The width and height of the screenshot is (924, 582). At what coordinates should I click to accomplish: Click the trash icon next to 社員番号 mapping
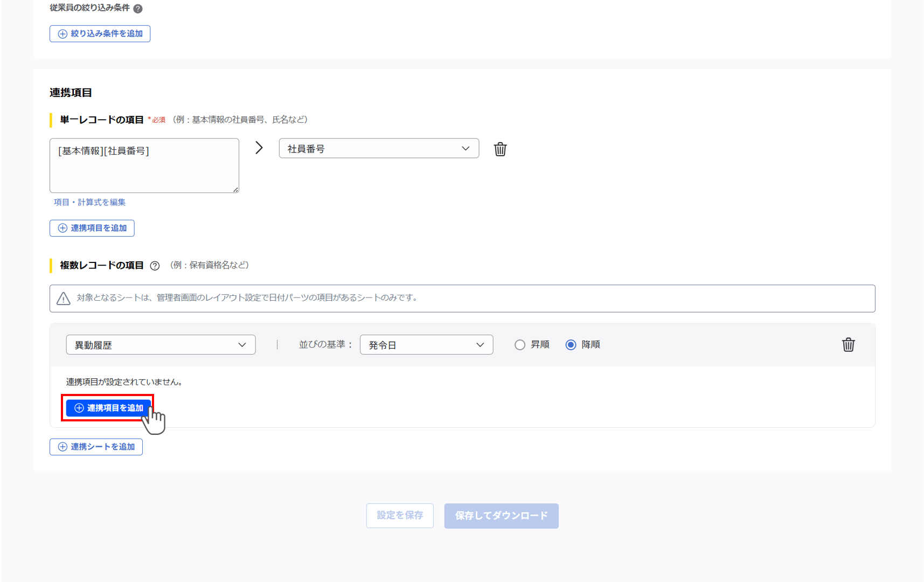(500, 149)
